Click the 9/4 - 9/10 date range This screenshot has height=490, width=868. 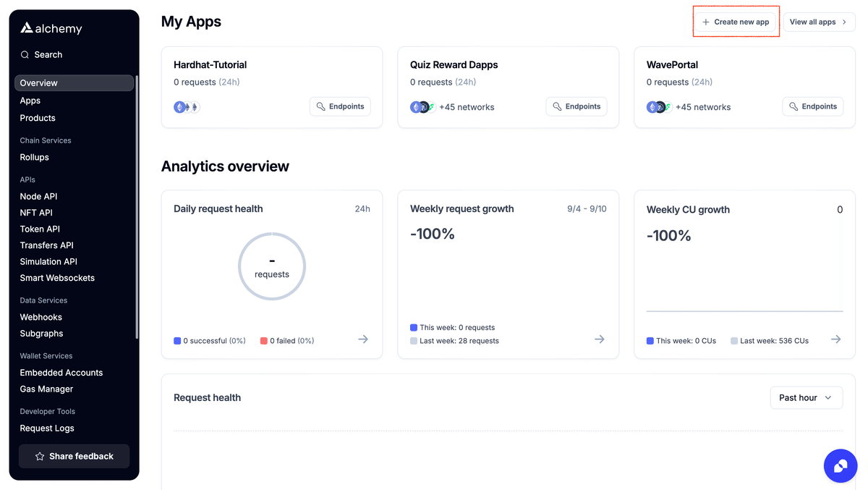pyautogui.click(x=587, y=209)
